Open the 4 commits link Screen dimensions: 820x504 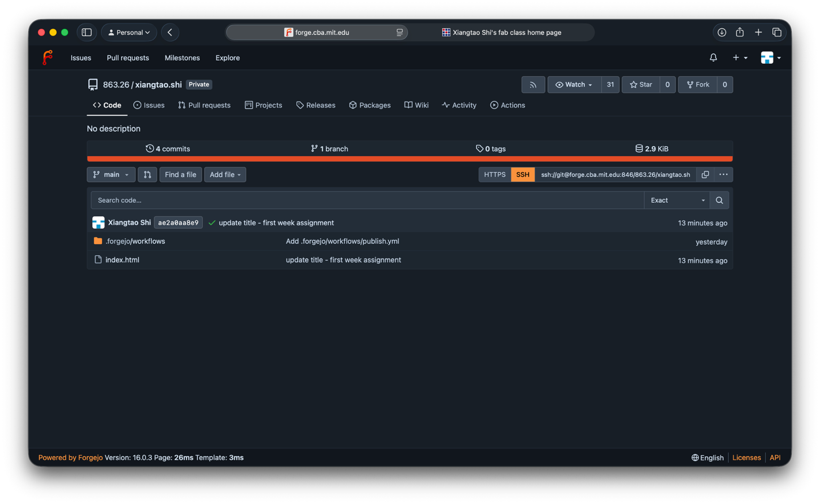point(168,149)
